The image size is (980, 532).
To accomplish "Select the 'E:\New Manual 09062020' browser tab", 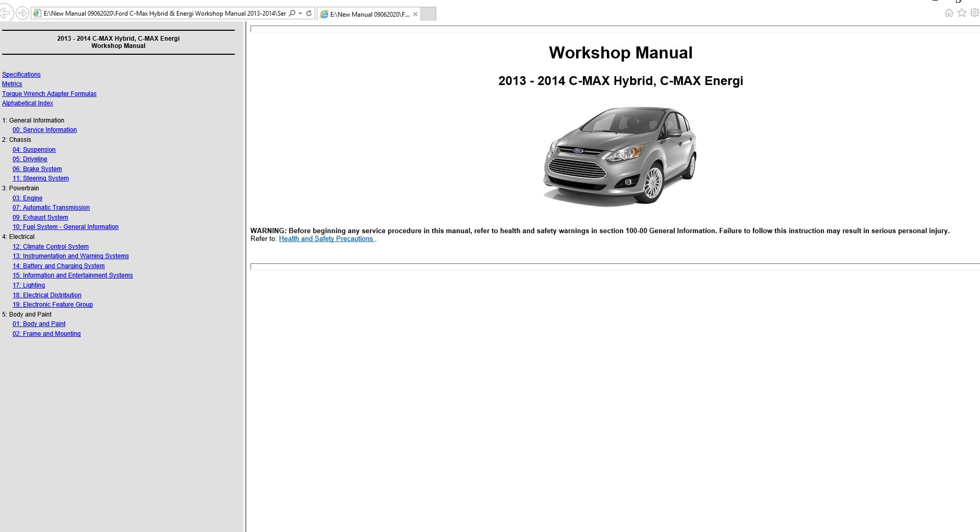I will click(x=369, y=14).
